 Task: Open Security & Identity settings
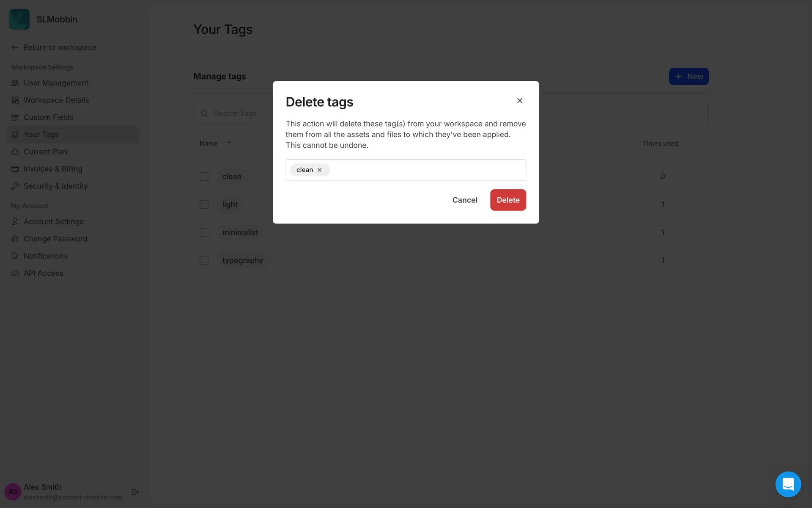[55, 186]
